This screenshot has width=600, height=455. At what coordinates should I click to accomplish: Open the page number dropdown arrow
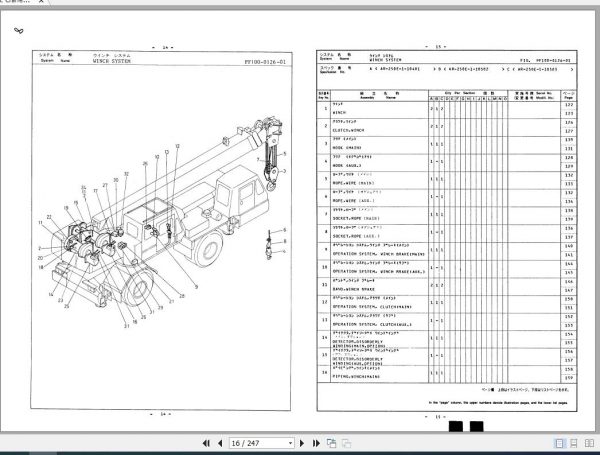(290, 443)
